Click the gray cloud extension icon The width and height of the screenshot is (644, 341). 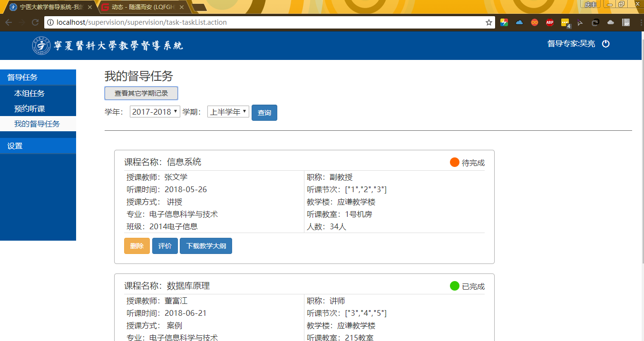pyautogui.click(x=610, y=22)
